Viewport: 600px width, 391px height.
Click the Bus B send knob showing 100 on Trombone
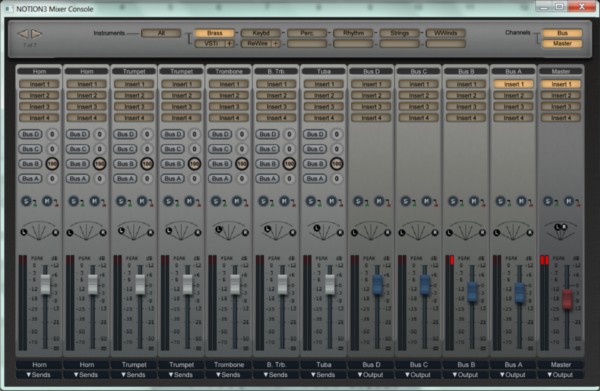click(242, 164)
